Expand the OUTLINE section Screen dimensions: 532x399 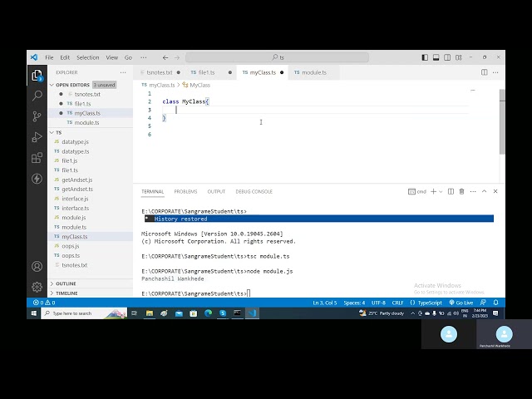[91, 283]
